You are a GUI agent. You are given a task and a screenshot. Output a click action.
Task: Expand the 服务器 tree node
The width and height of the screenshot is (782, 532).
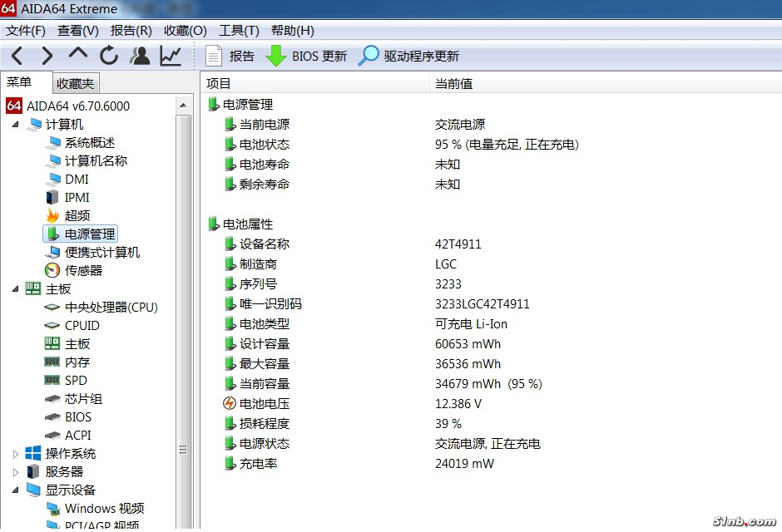(x=15, y=472)
